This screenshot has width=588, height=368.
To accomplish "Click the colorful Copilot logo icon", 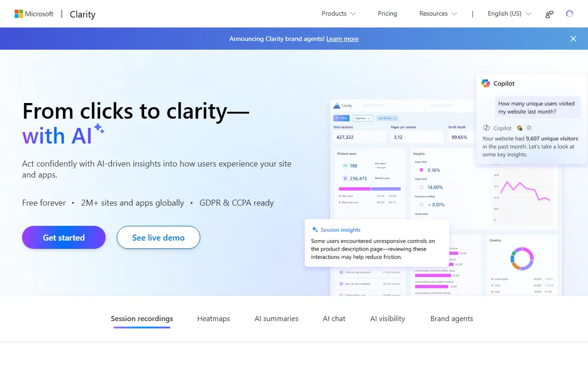I will [486, 83].
